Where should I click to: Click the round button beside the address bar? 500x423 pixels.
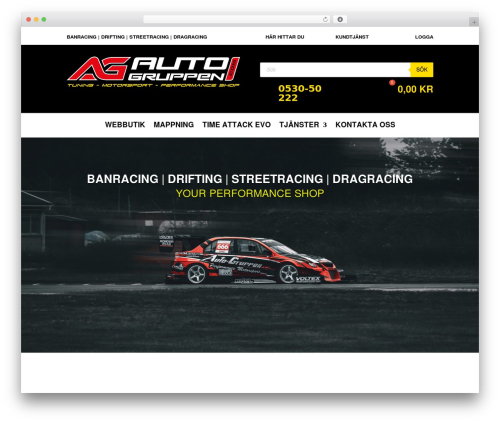[x=340, y=19]
